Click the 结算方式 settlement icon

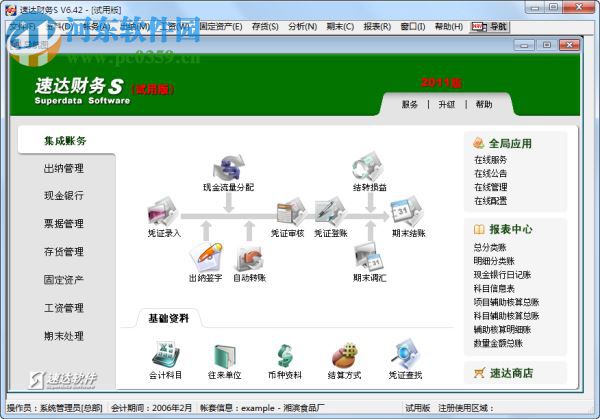click(344, 355)
